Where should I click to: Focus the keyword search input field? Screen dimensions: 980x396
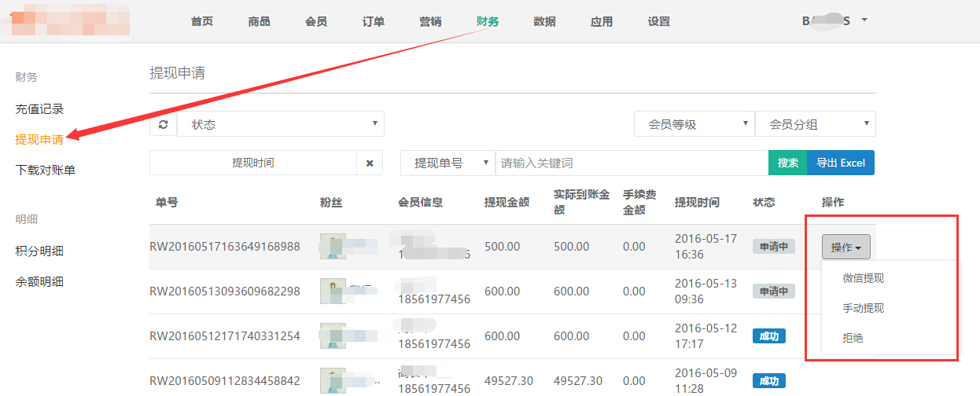pyautogui.click(x=631, y=163)
